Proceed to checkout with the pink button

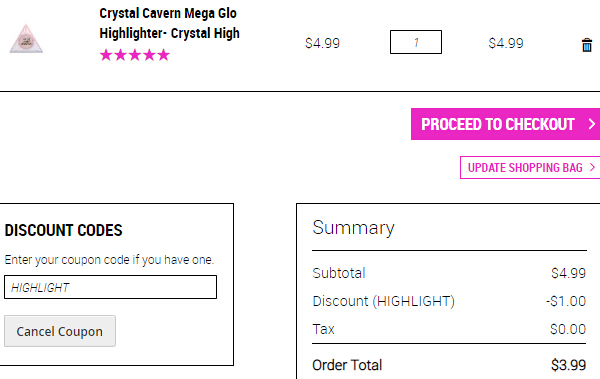point(505,124)
